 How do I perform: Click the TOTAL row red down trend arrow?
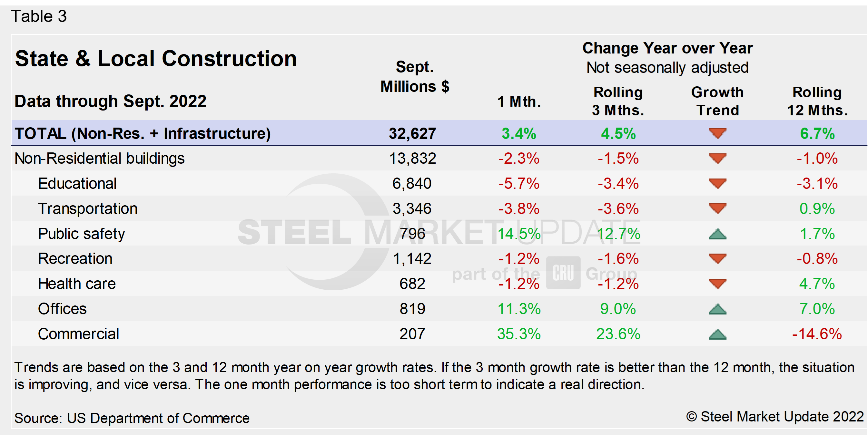717,133
